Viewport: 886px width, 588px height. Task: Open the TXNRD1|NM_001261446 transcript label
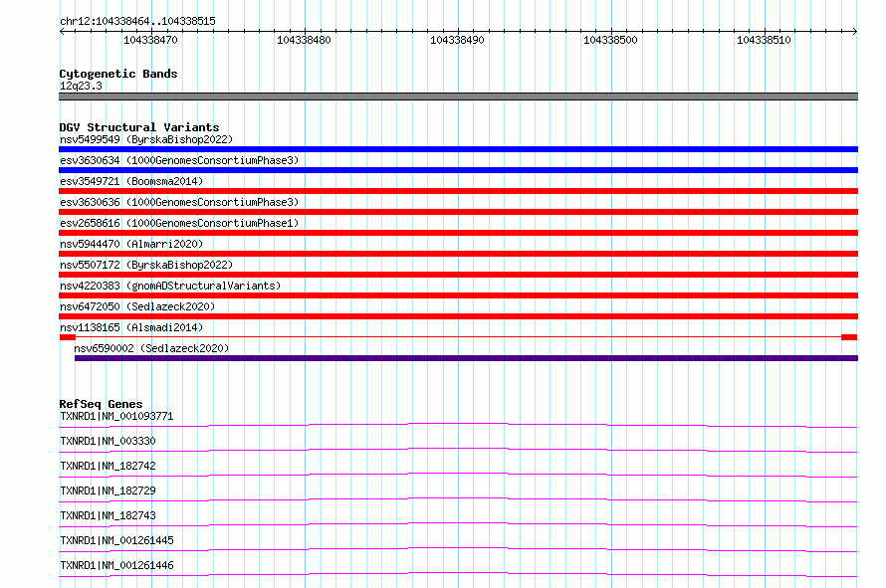(x=116, y=565)
